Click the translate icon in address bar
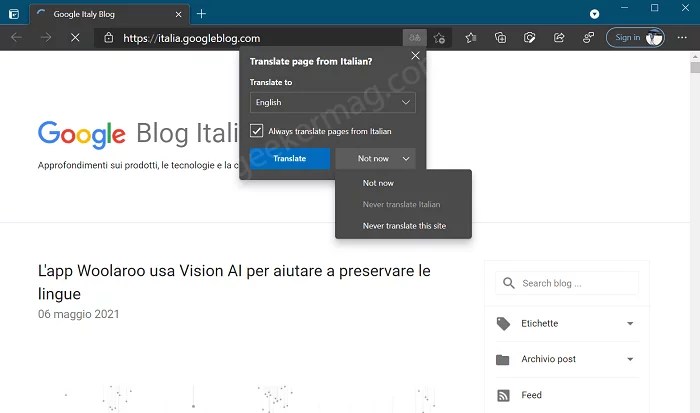700x413 pixels. pyautogui.click(x=415, y=38)
